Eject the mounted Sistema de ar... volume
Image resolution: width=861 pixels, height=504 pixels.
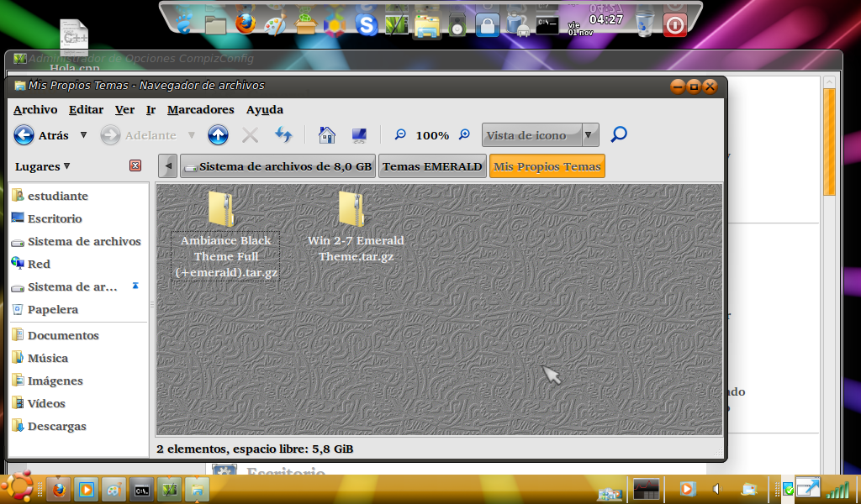pyautogui.click(x=135, y=286)
